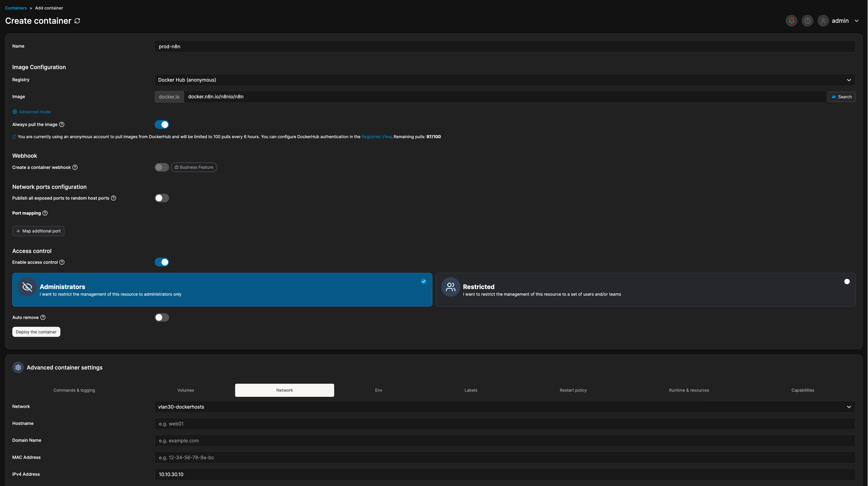The height and width of the screenshot is (486, 868).
Task: Click the help icon next to Always pull the image
Action: 62,124
